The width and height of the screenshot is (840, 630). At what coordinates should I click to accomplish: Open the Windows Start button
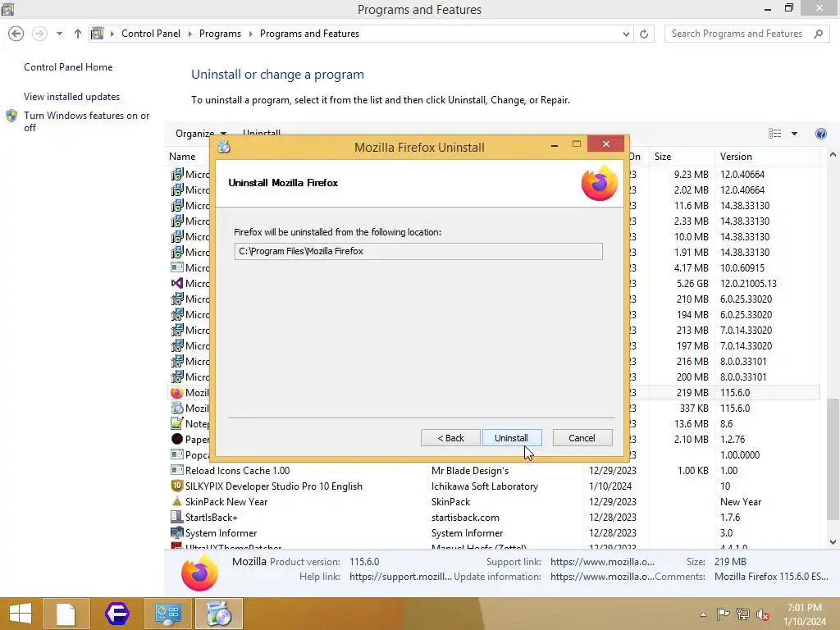click(x=20, y=614)
